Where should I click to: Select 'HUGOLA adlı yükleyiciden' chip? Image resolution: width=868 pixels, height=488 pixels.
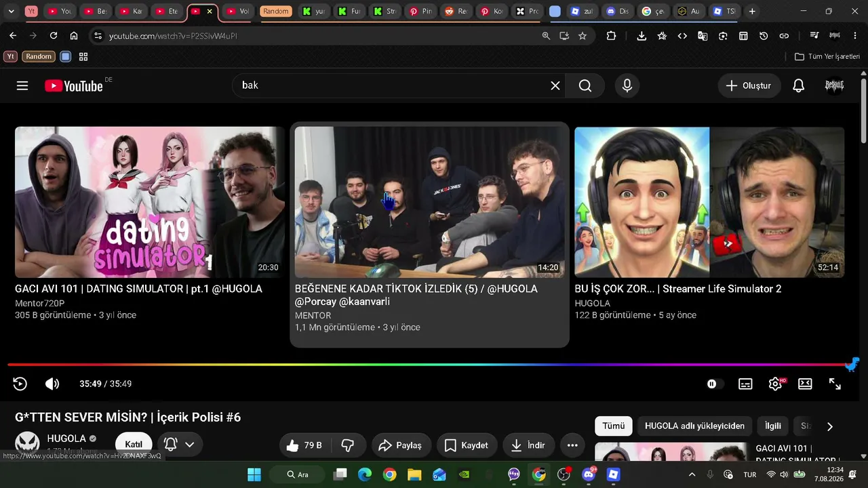point(694,426)
